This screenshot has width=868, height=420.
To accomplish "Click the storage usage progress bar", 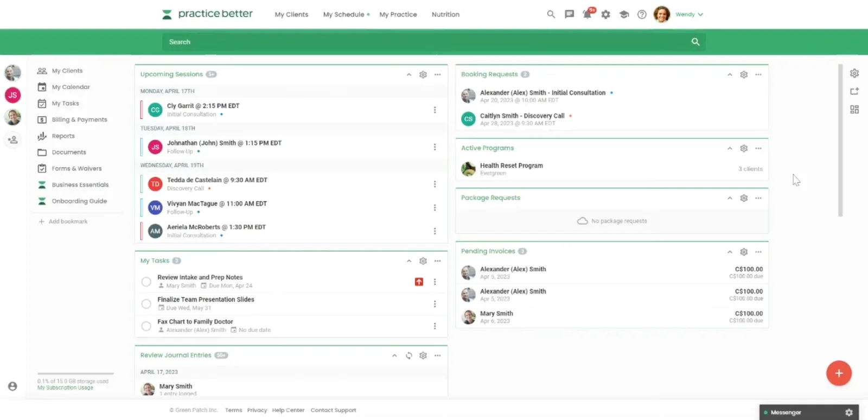I will 75,374.
